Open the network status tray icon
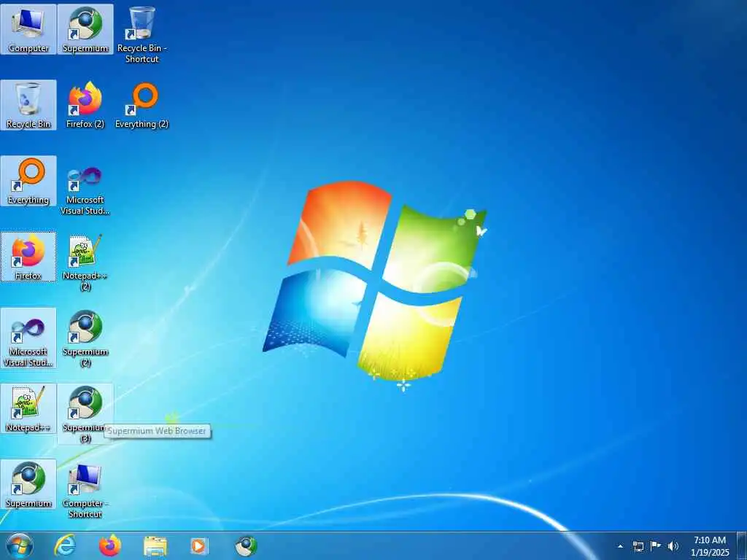 click(x=638, y=546)
